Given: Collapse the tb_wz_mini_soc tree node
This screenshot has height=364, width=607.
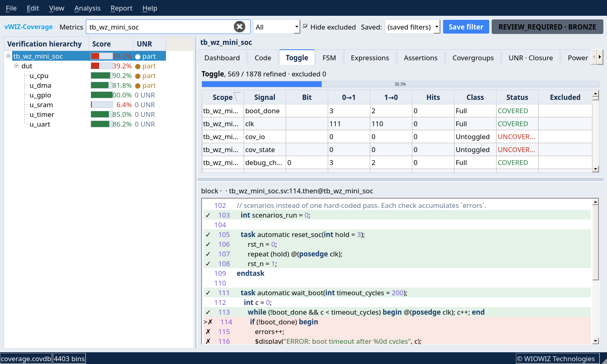Looking at the screenshot, I should [8, 56].
